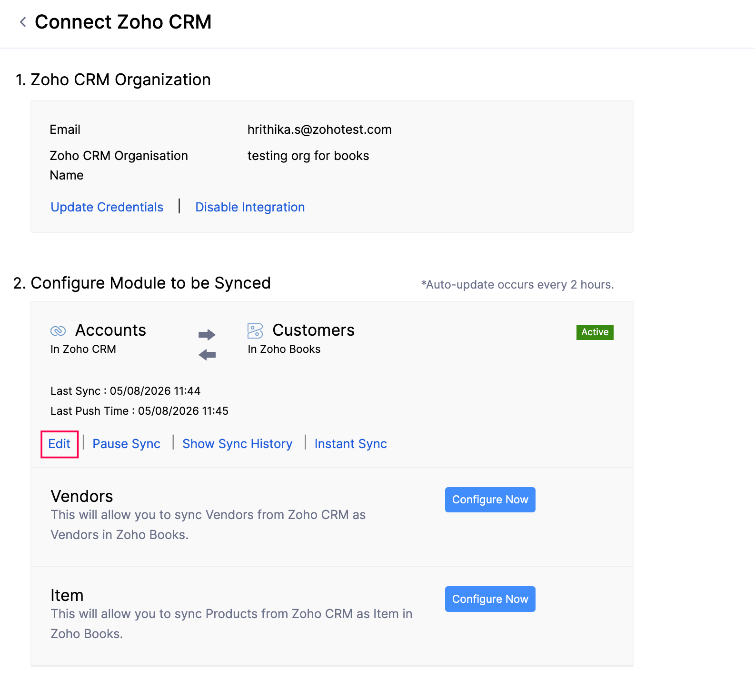This screenshot has width=755, height=700.
Task: Click the Accounts module heading
Action: pyautogui.click(x=111, y=330)
